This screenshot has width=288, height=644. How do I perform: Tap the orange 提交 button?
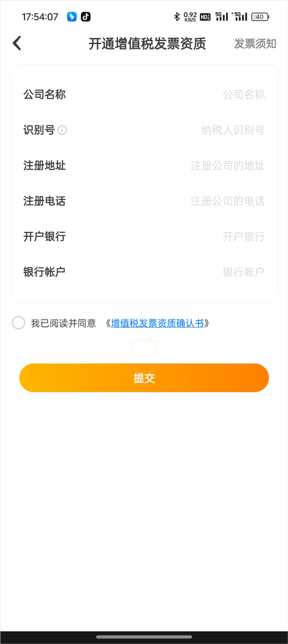pos(144,378)
